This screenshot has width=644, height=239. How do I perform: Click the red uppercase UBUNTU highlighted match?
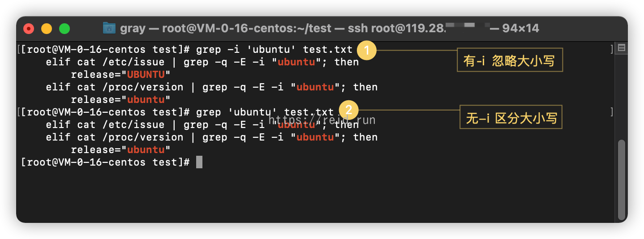(x=146, y=74)
